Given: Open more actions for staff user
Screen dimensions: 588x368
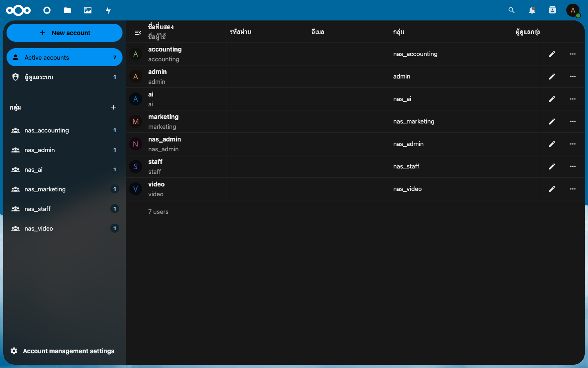Looking at the screenshot, I should point(573,166).
